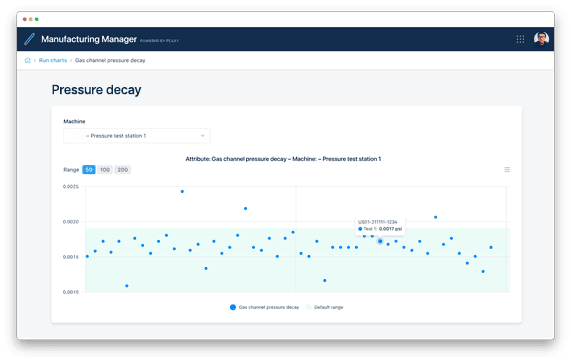Click the Default range legend label
Image resolution: width=571 pixels, height=362 pixels.
(x=328, y=307)
